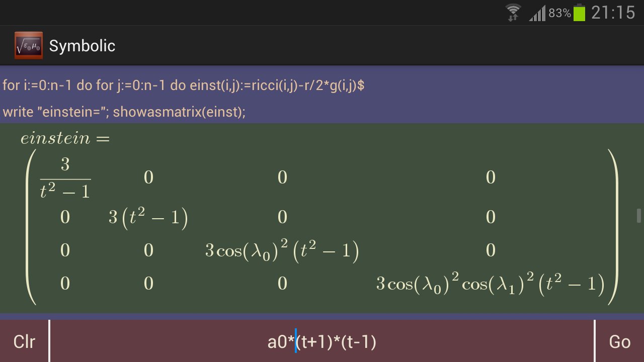The width and height of the screenshot is (644, 362).
Task: Tap the 3cos(λ0)²cos(λ1)²(t²−1) entry
Action: pyautogui.click(x=491, y=284)
